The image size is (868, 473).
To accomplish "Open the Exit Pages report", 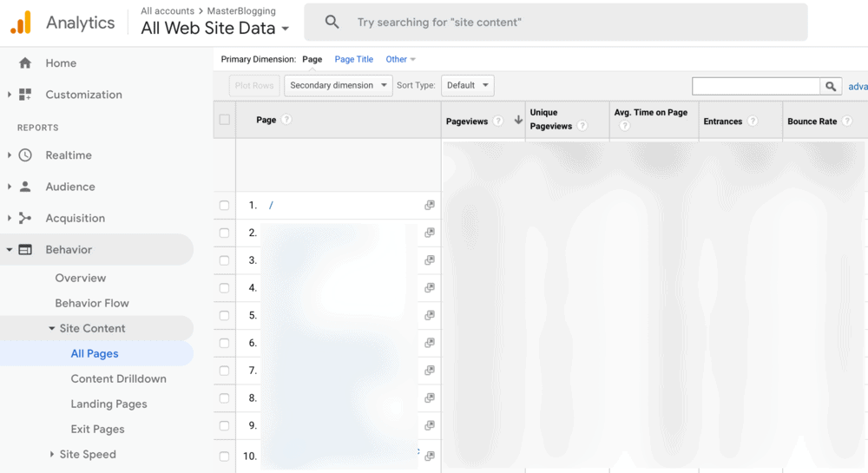I will [97, 430].
